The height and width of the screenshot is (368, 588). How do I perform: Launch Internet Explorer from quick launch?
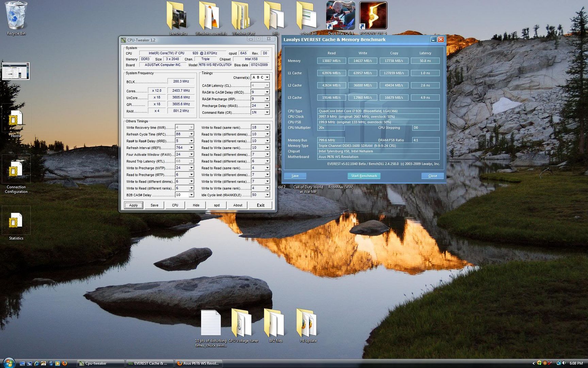(36, 364)
